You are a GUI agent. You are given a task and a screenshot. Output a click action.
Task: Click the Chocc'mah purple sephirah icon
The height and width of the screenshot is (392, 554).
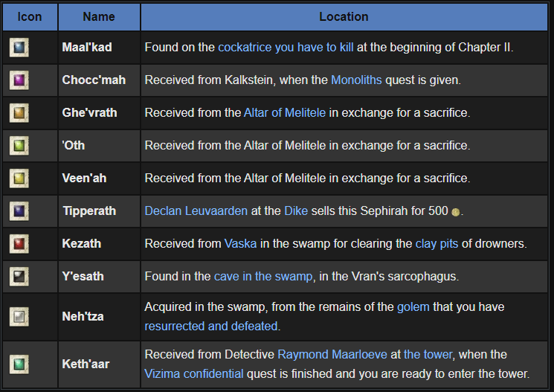click(x=19, y=80)
